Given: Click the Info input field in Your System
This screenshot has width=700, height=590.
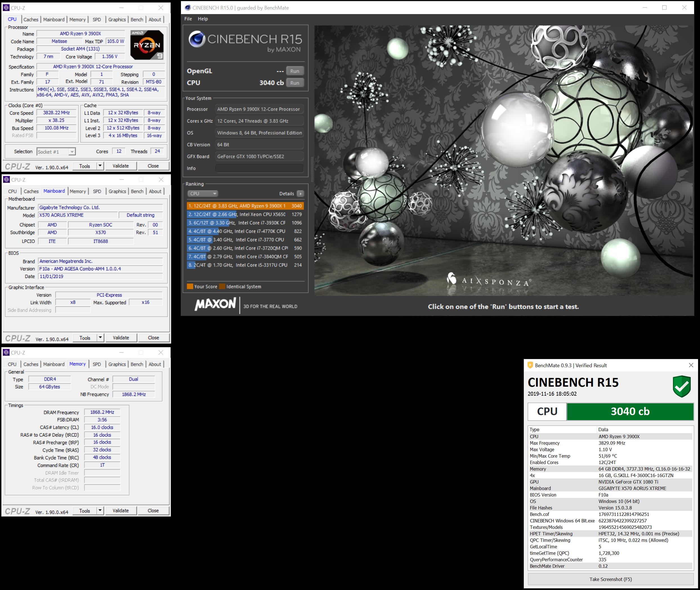Looking at the screenshot, I should [x=260, y=168].
